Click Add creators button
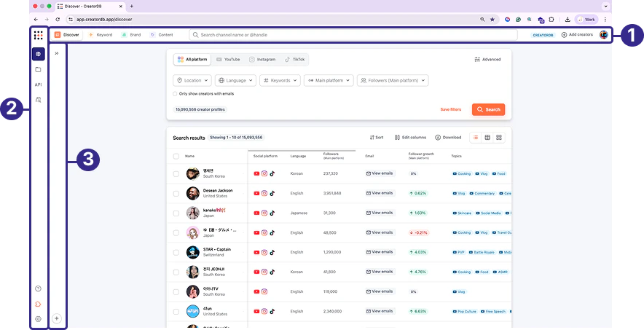The width and height of the screenshot is (644, 330). (x=577, y=35)
